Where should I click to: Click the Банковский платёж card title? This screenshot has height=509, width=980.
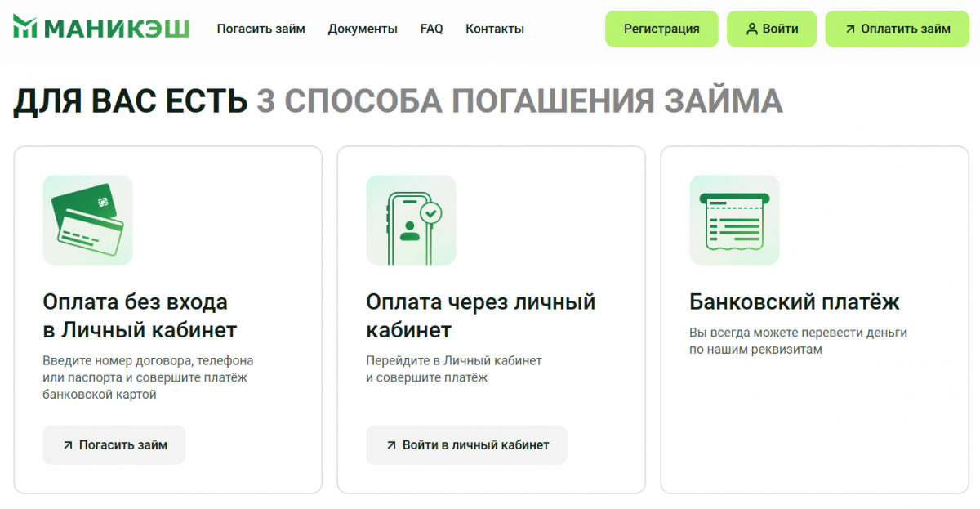click(x=795, y=302)
